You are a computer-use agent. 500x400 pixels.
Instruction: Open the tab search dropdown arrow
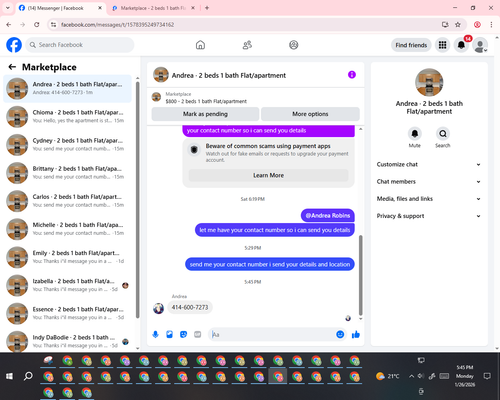(x=8, y=8)
